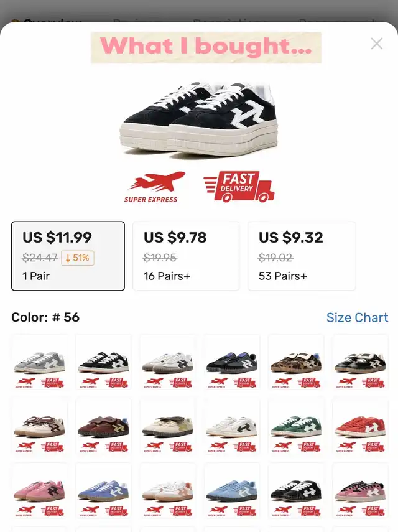This screenshot has width=398, height=532.
Task: Select the white sneaker with peach accents
Action: click(x=168, y=490)
